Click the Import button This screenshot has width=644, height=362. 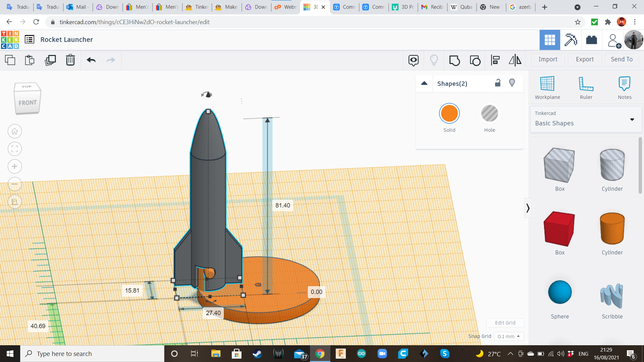point(548,59)
